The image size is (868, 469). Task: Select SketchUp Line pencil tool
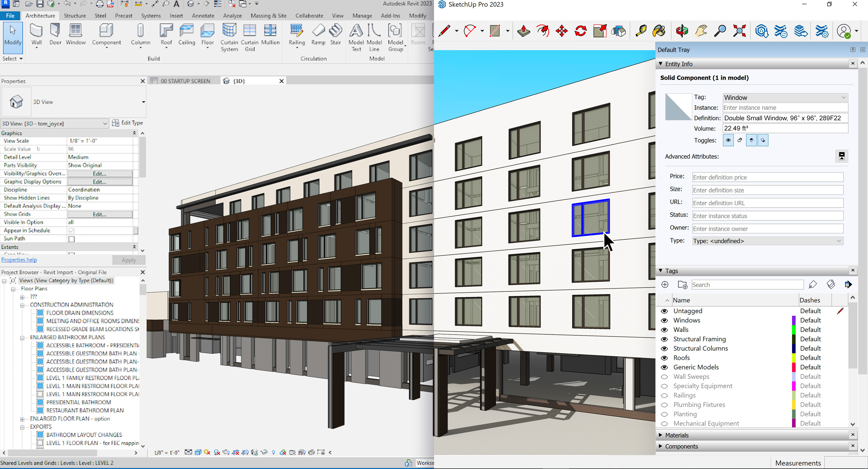tap(444, 31)
